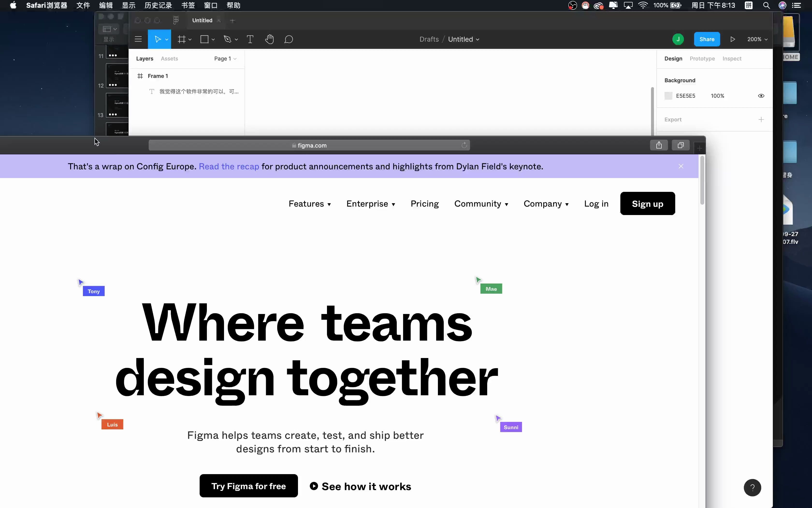Image resolution: width=812 pixels, height=508 pixels.
Task: Open the Safari 文件 menu
Action: click(83, 5)
